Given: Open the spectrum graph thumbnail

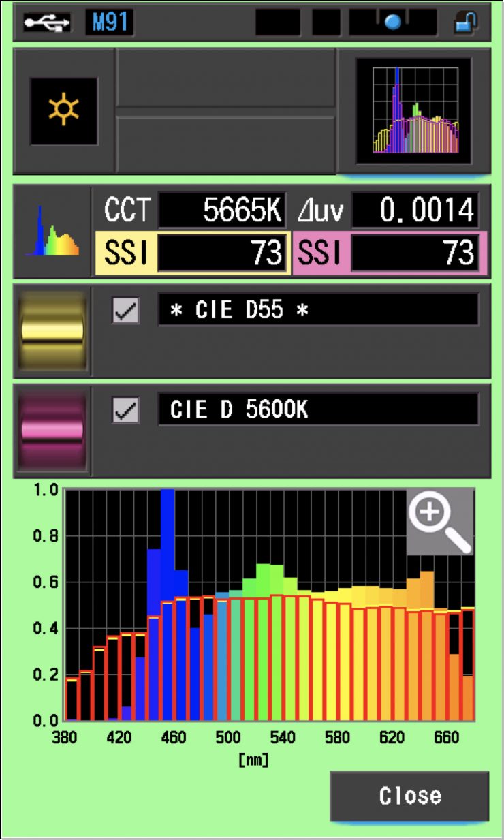Looking at the screenshot, I should 414,111.
